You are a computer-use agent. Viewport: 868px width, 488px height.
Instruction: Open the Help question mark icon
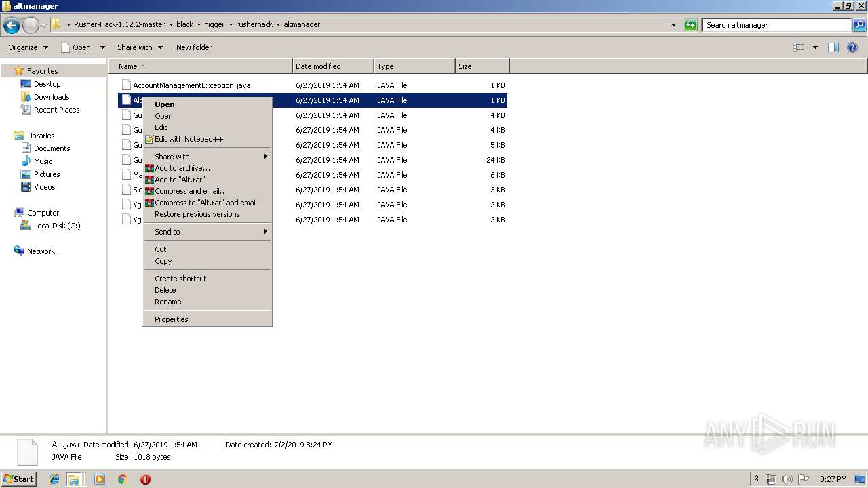click(x=852, y=47)
